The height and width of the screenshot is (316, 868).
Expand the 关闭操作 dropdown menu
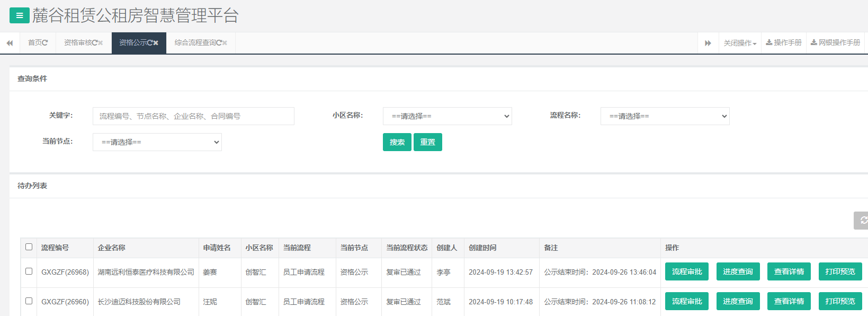740,43
